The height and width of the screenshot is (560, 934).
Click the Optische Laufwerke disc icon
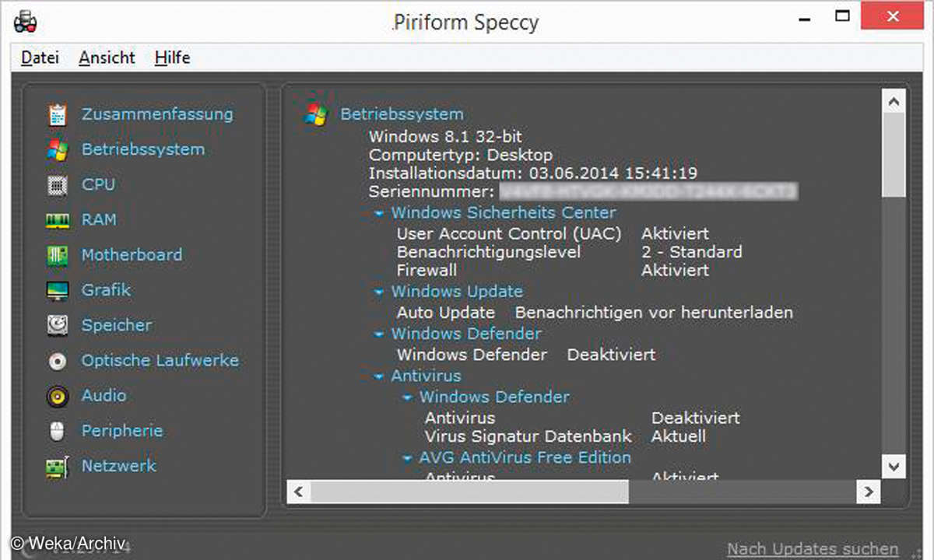point(58,361)
